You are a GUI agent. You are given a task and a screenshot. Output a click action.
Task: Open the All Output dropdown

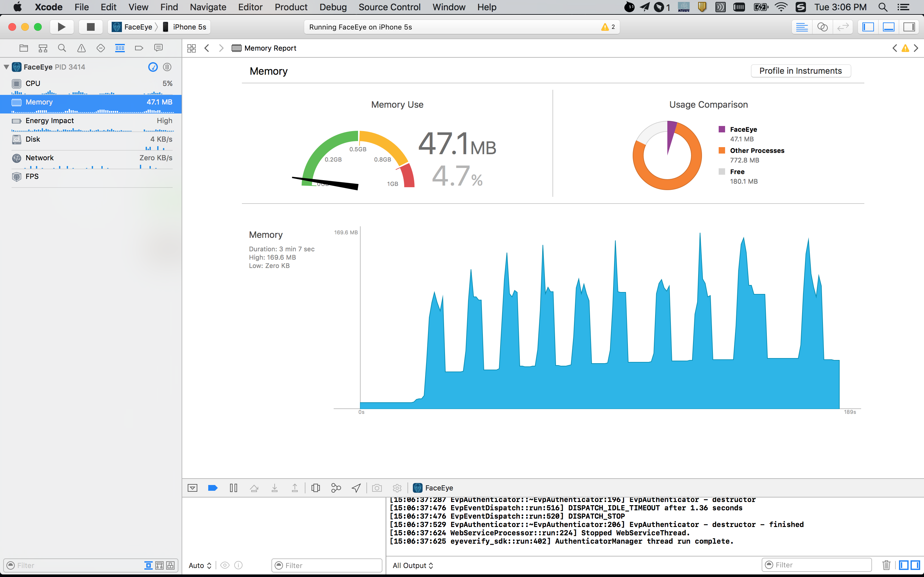click(413, 565)
